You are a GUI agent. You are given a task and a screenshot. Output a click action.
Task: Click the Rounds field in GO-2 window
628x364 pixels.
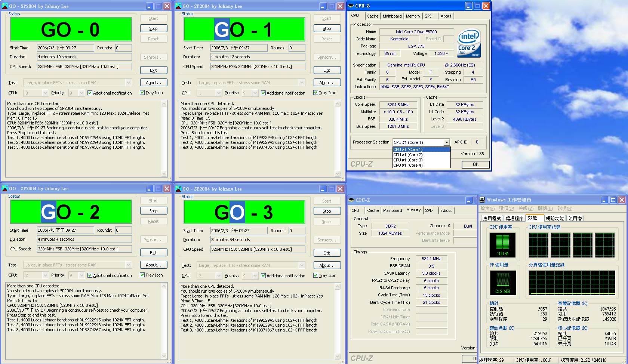123,230
